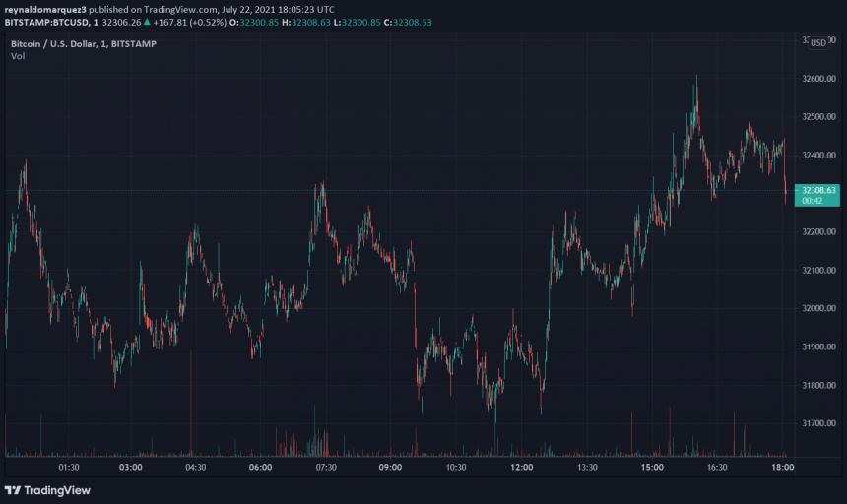Open the USD currency selector on price axis

817,43
